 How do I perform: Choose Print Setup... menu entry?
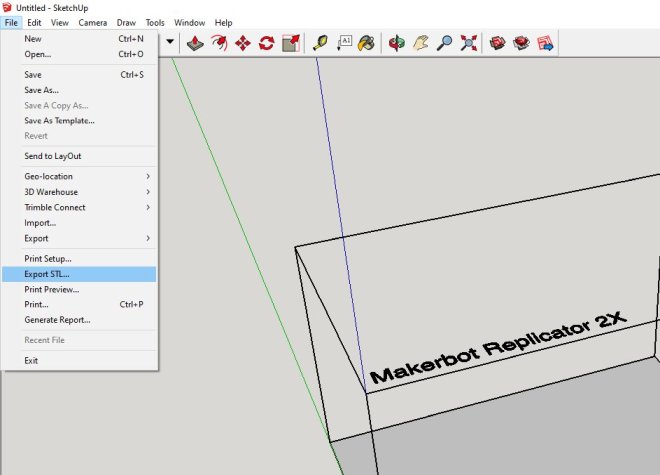point(79,259)
